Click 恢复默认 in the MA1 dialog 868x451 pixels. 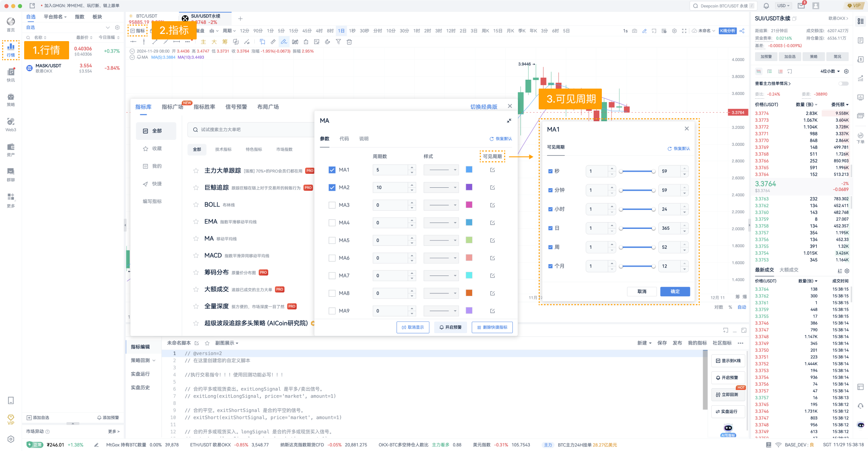(679, 149)
